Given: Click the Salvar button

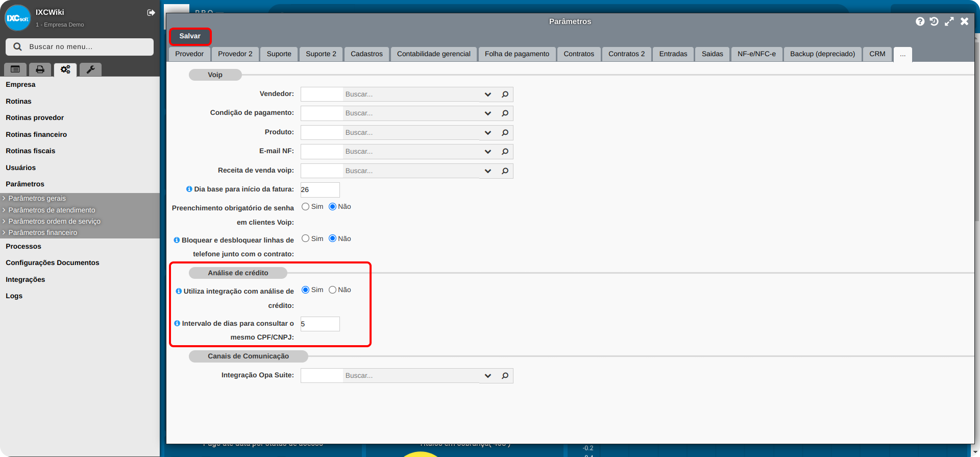Looking at the screenshot, I should coord(190,36).
